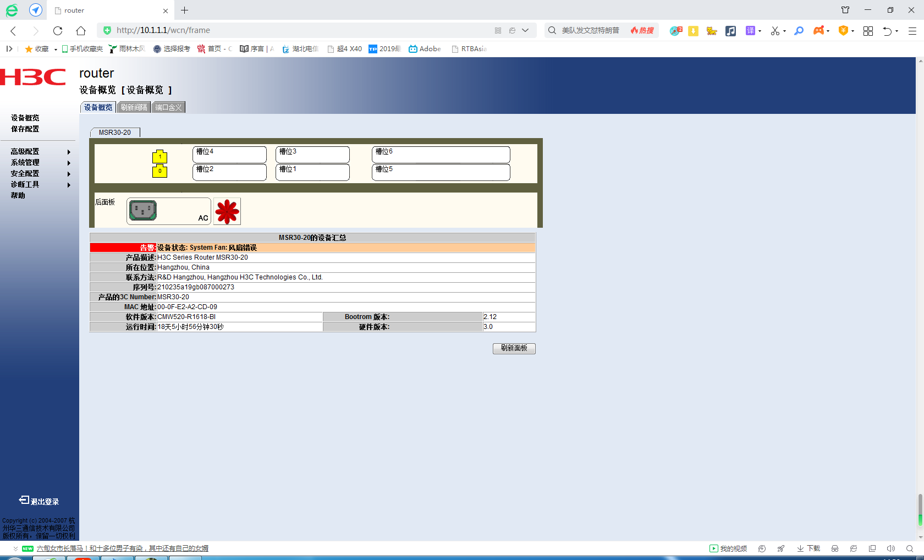Click the 退出登录 logout link
924x560 pixels.
(39, 501)
